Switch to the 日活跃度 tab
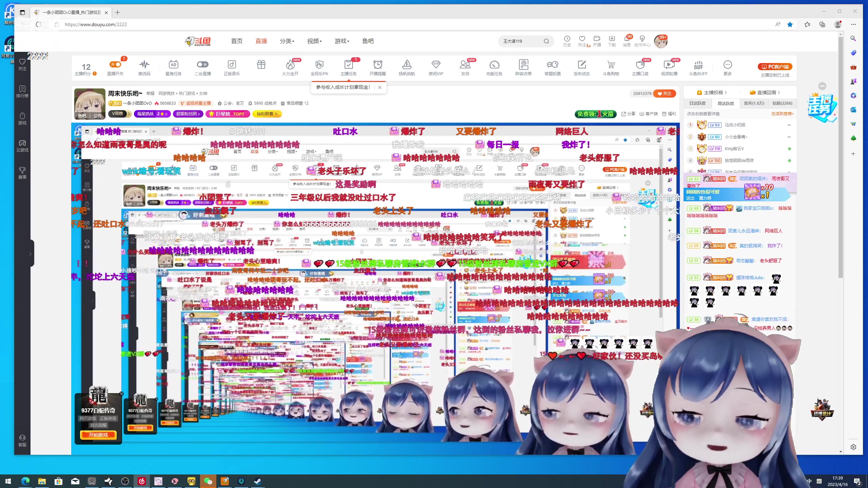Screen dimensions: 868x488 click(x=697, y=103)
